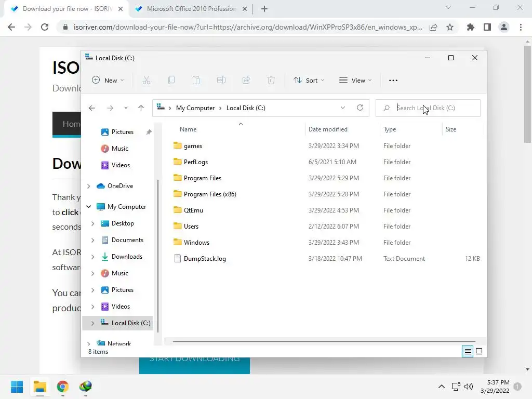
Task: Go back in File Explorer navigation
Action: click(x=92, y=108)
